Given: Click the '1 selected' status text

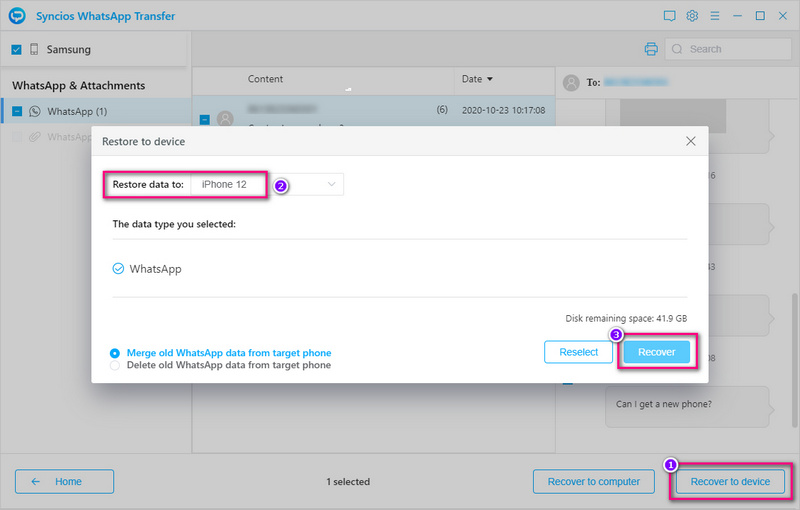Looking at the screenshot, I should pyautogui.click(x=348, y=481).
